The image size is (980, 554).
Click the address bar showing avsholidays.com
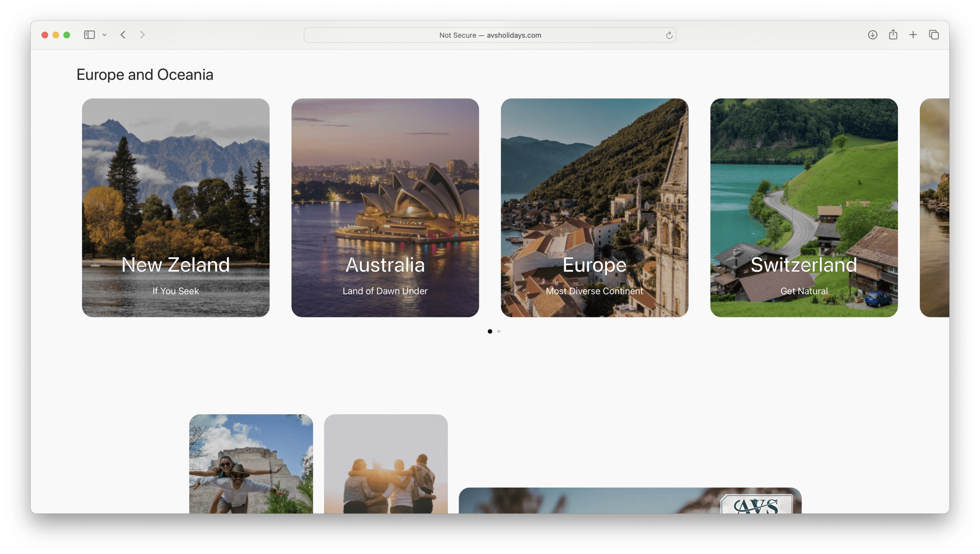pos(490,35)
